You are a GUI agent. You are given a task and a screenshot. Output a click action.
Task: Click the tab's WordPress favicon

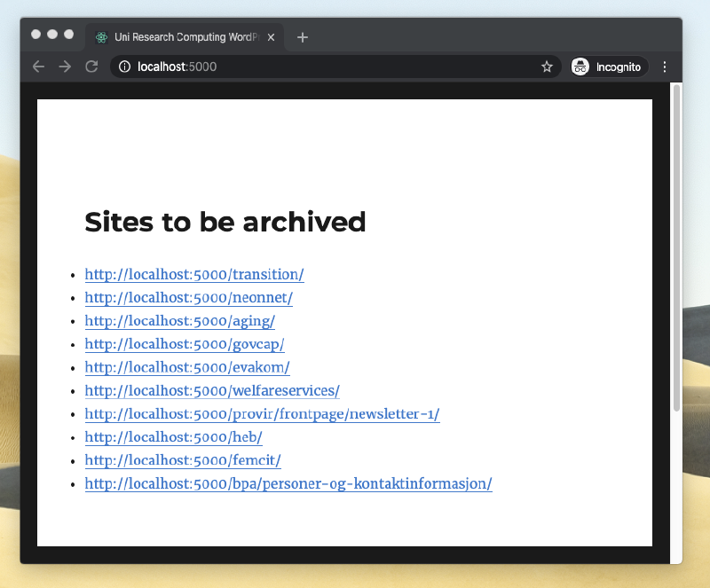point(100,37)
